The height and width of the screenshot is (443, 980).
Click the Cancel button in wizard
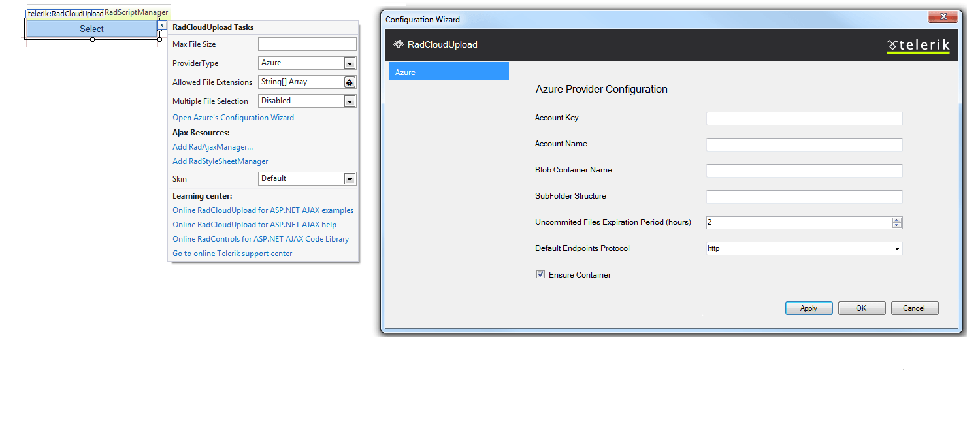(914, 308)
